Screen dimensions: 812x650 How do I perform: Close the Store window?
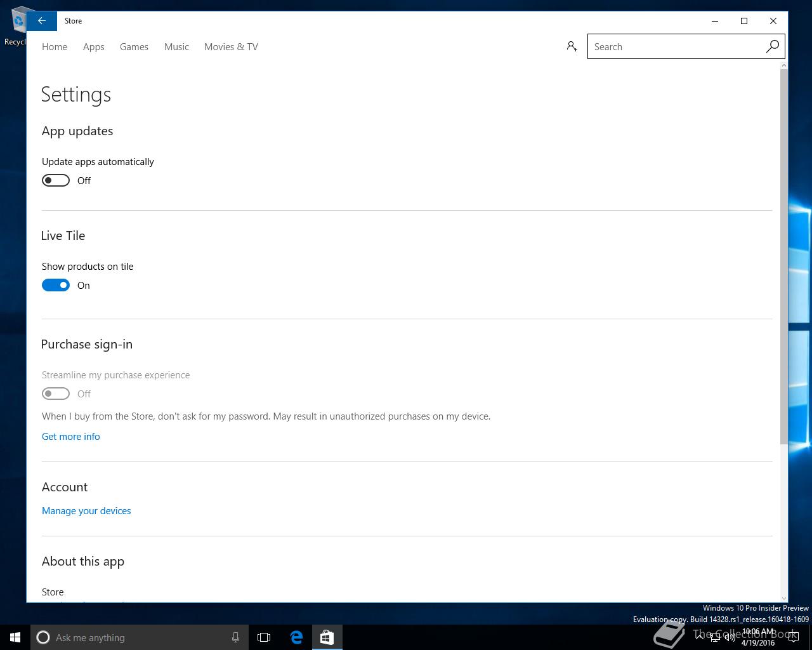click(x=773, y=21)
